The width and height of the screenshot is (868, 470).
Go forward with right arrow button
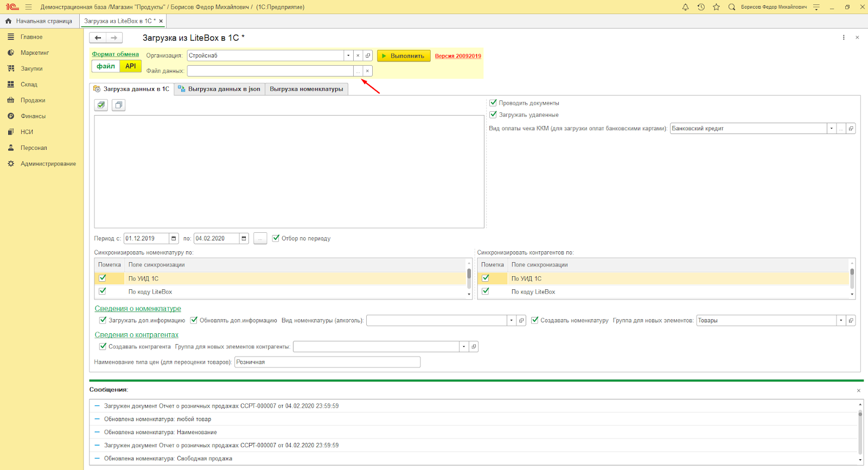point(114,38)
